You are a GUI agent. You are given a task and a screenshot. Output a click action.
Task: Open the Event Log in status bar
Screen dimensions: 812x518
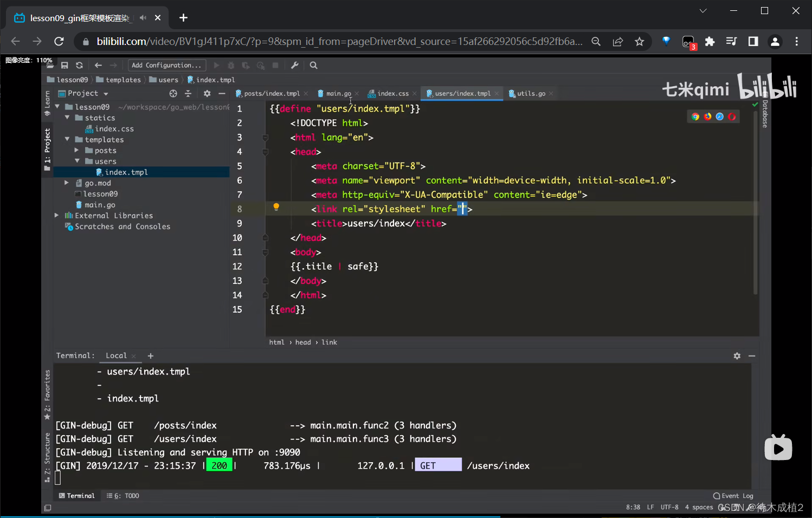click(x=733, y=496)
